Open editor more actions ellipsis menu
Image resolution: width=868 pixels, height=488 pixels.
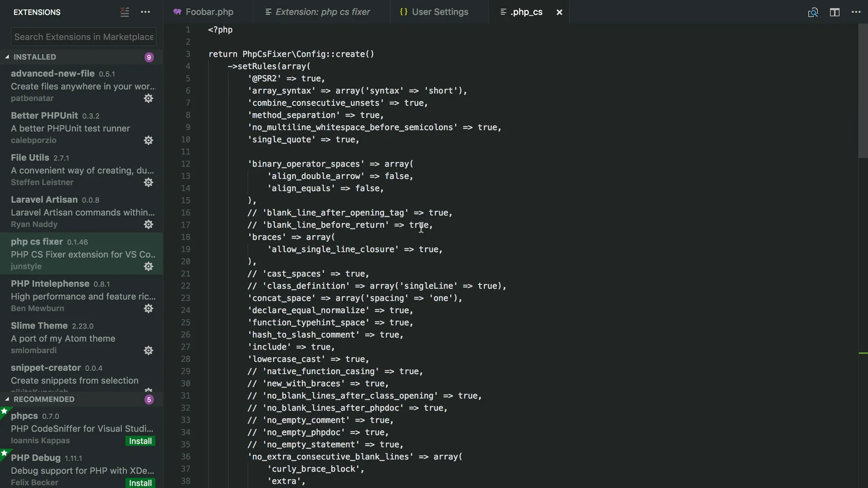tap(856, 12)
